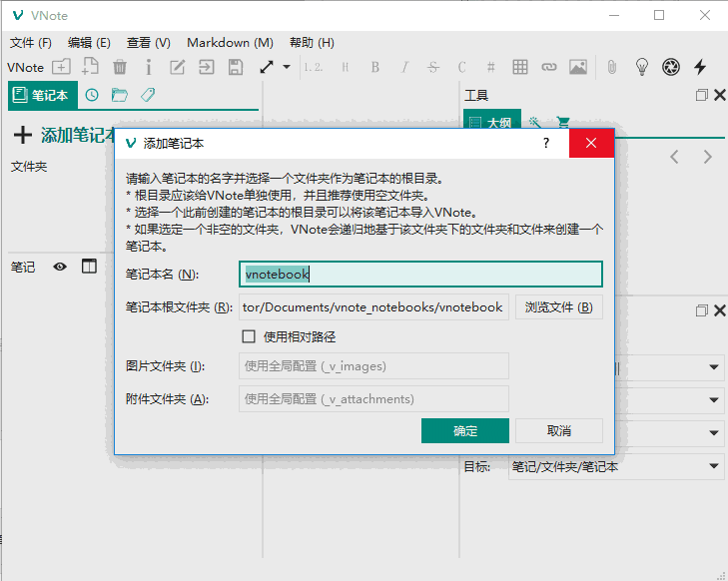Viewport: 728px width, 581px height.
Task: Click the lightning bolt quick access icon
Action: click(x=700, y=67)
